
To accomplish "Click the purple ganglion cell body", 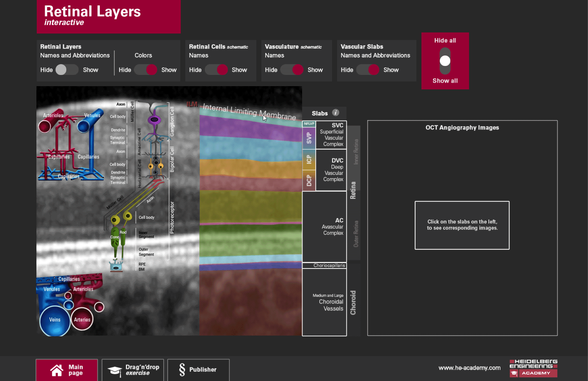I will tap(155, 120).
